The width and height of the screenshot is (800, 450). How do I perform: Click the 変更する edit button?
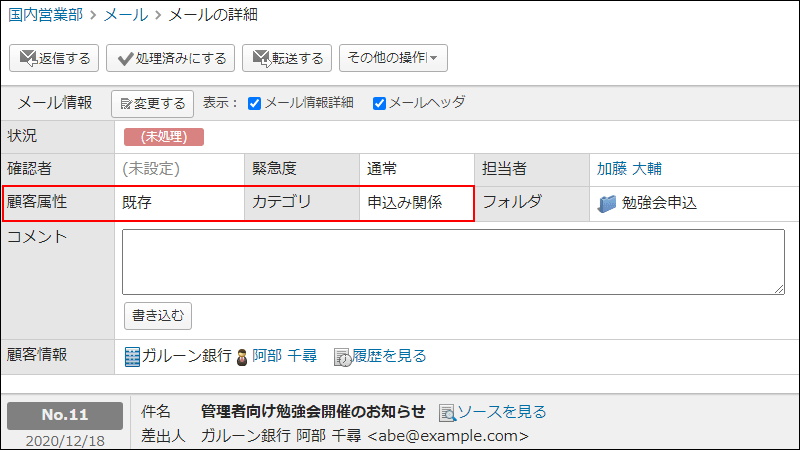[x=153, y=104]
